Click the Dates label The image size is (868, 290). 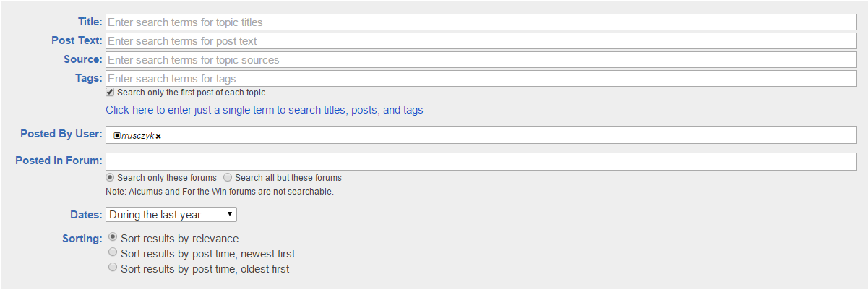click(86, 215)
